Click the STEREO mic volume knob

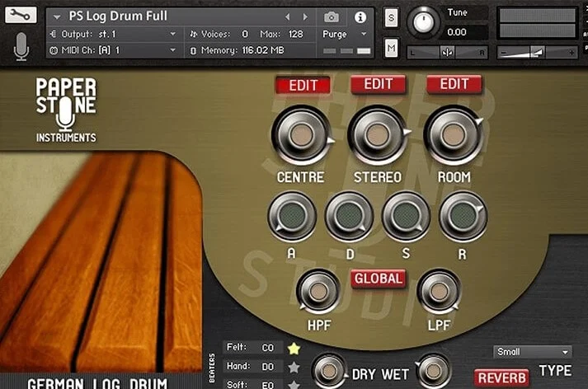tap(378, 135)
